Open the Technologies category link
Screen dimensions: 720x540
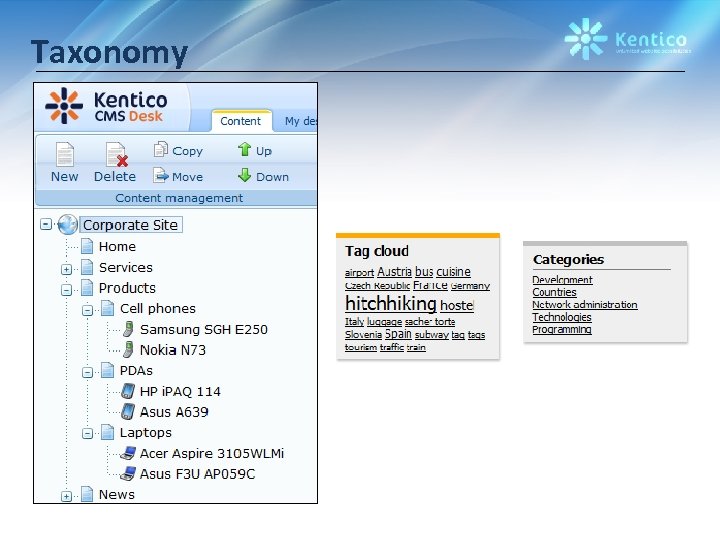point(562,317)
